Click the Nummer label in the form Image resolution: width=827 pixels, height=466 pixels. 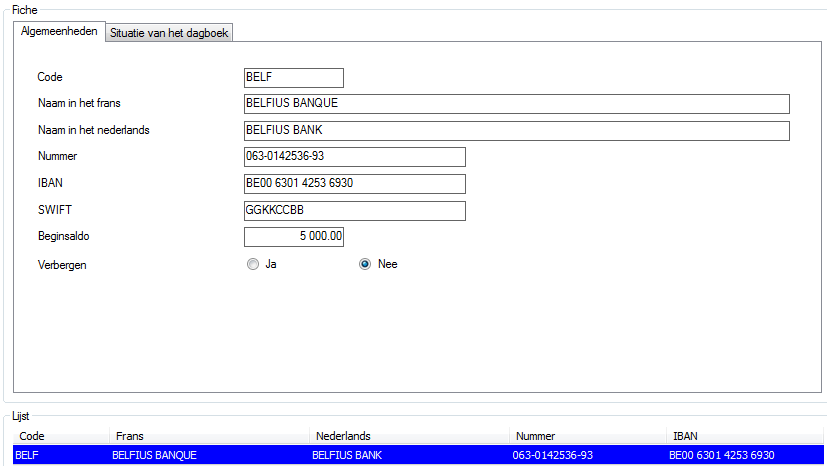click(x=57, y=156)
